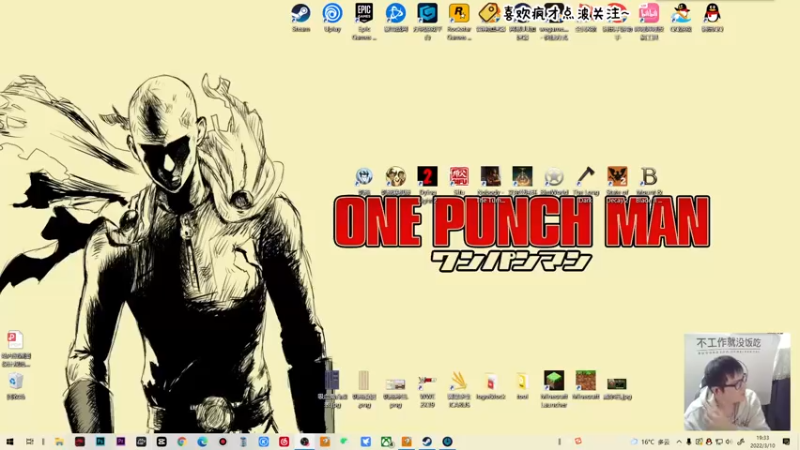Open the QQ penguin desktop shortcut
The width and height of the screenshot is (800, 450).
coord(712,17)
